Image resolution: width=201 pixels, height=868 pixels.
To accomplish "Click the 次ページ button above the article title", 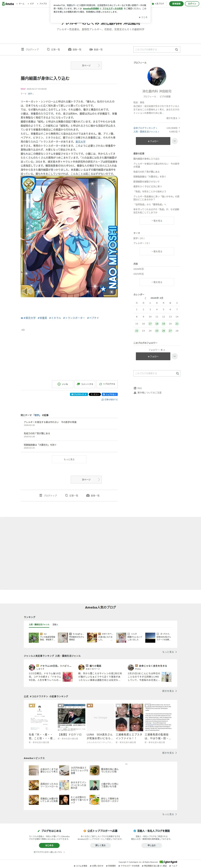I will (86, 65).
